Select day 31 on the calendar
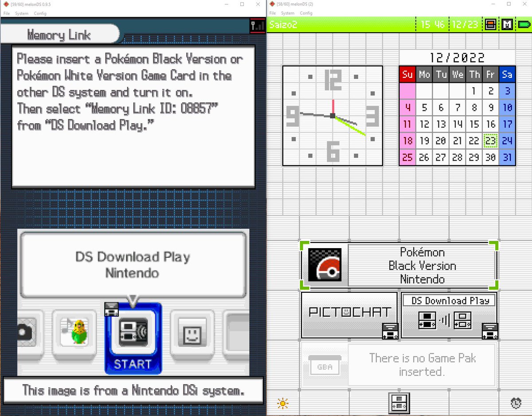Viewport: 532px width, 416px height. click(507, 157)
